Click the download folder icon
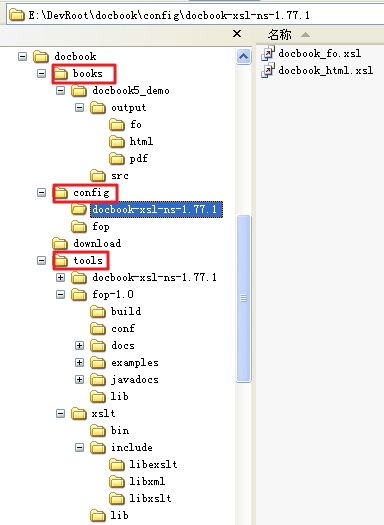Viewport: 384px width, 525px height. click(60, 243)
